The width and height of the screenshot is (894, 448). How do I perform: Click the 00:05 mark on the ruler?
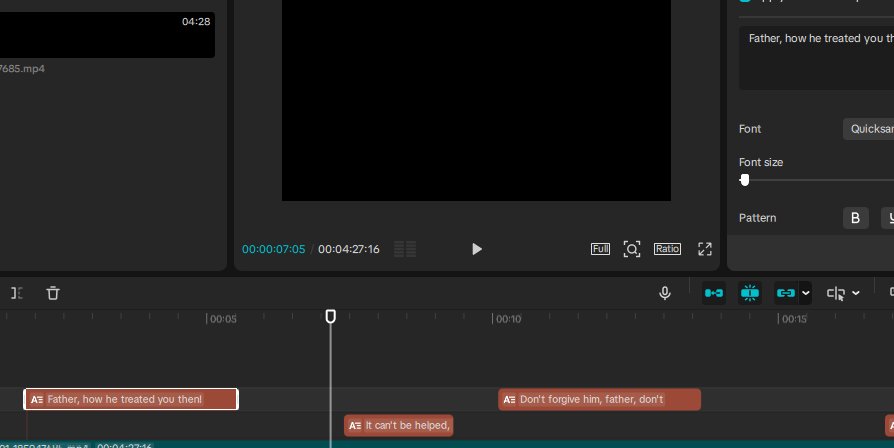pos(223,319)
